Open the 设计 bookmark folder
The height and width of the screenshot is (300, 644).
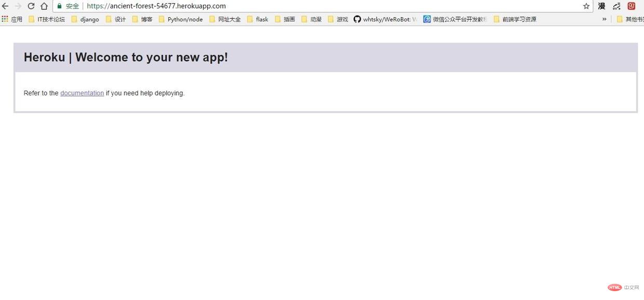116,19
